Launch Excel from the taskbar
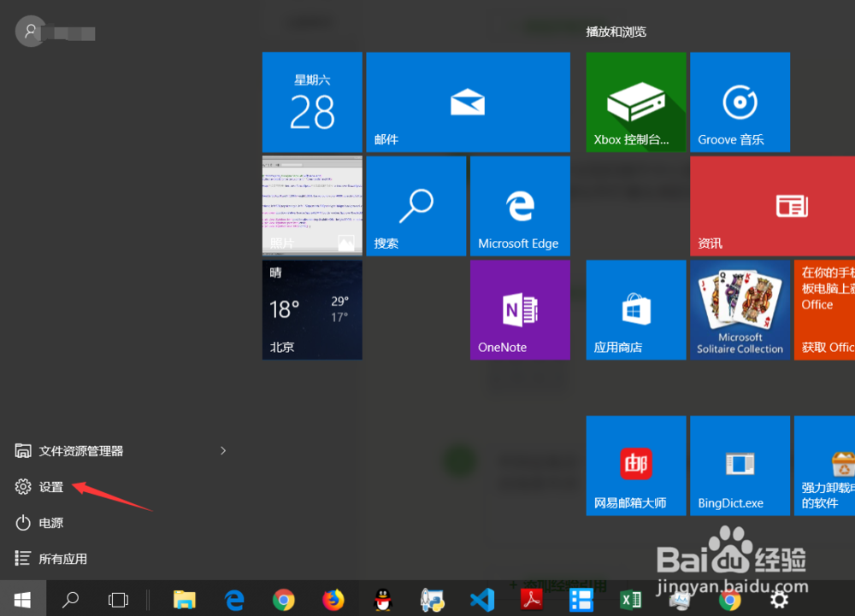Screen dimensions: 855x616 [631, 600]
